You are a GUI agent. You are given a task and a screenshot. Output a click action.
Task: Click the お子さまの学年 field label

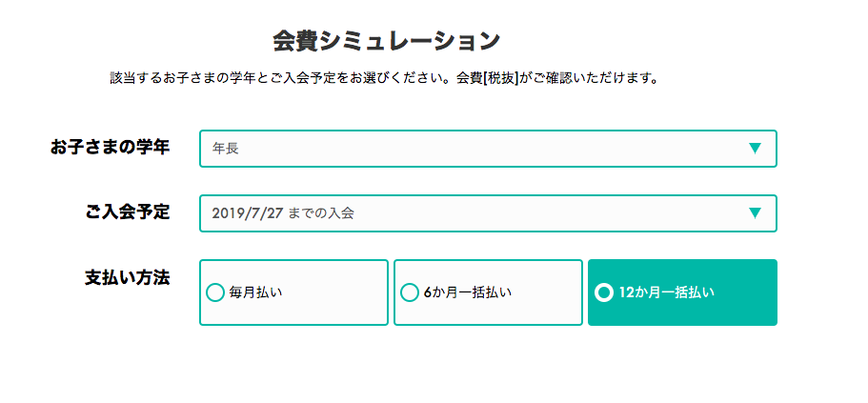(111, 148)
